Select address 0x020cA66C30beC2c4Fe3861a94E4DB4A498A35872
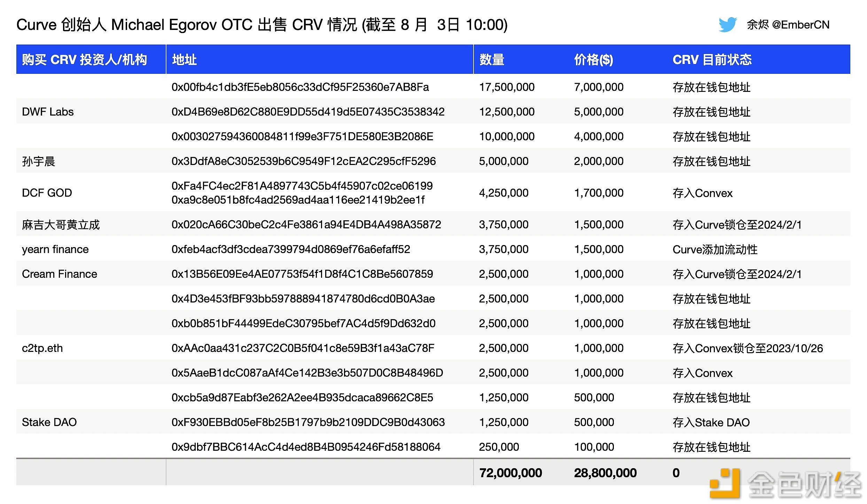This screenshot has height=504, width=867. pos(306,225)
